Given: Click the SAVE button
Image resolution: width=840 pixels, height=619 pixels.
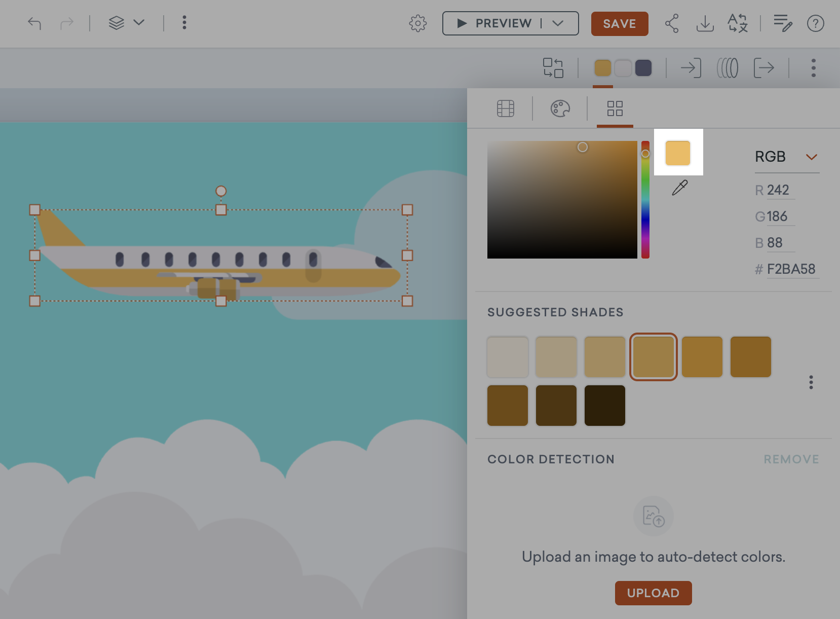Looking at the screenshot, I should [620, 24].
